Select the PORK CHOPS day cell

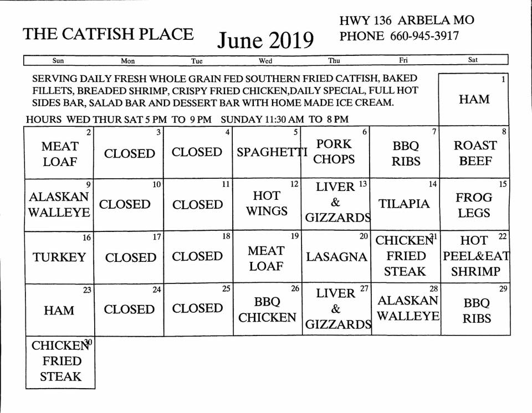pos(335,152)
